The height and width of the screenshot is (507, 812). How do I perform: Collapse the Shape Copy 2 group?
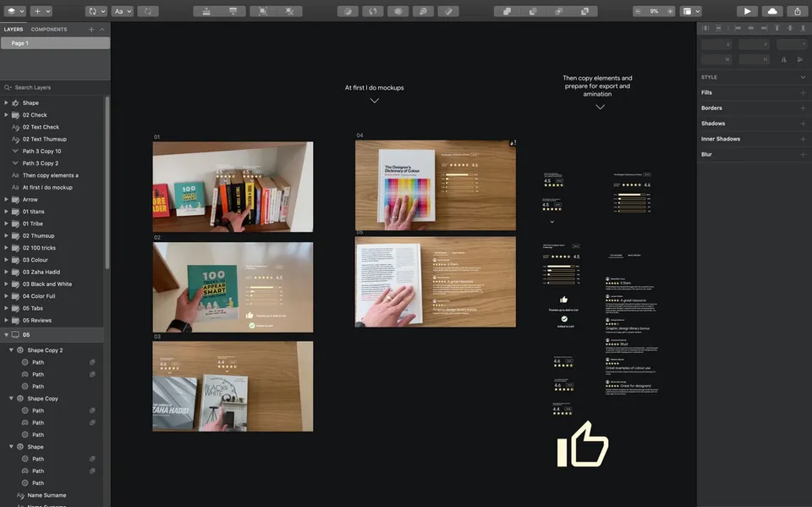click(11, 350)
